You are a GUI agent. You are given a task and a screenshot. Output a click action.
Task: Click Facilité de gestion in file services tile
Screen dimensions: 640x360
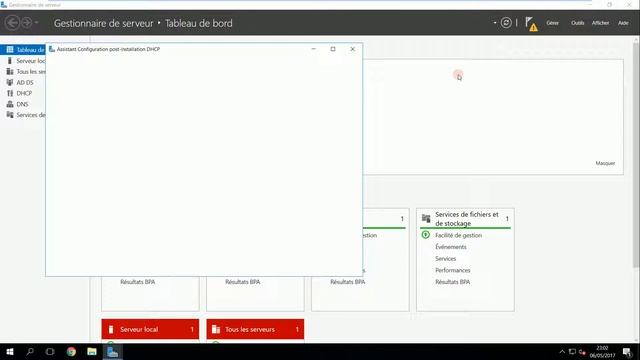(458, 236)
